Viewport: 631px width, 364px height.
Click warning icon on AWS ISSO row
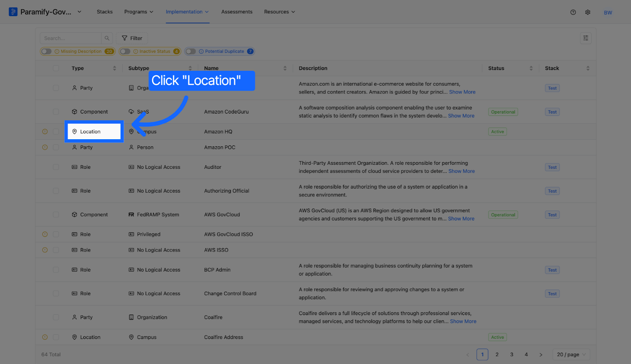point(45,250)
